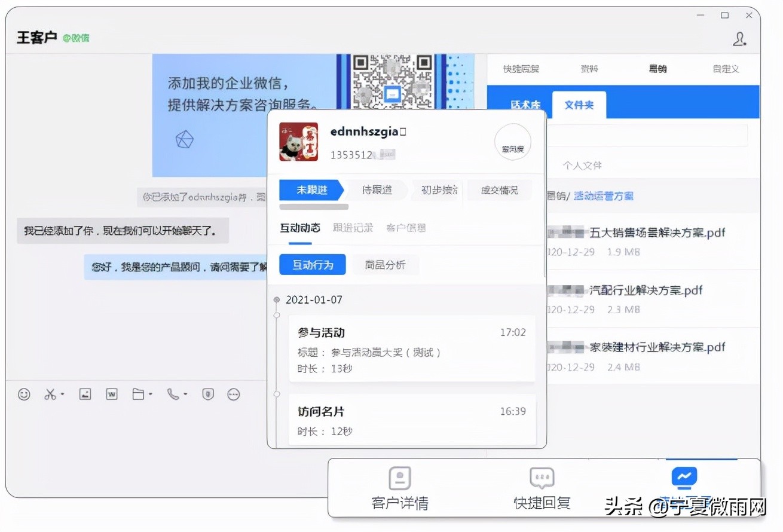Open the 自定义 tab in right panel
Image resolution: width=783 pixels, height=532 pixels.
[724, 69]
